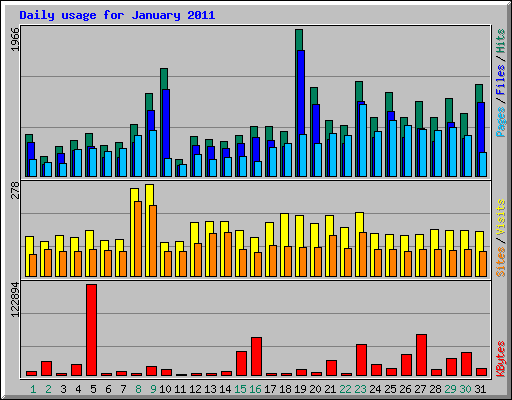Click day 11 on the x-axis

(180, 389)
